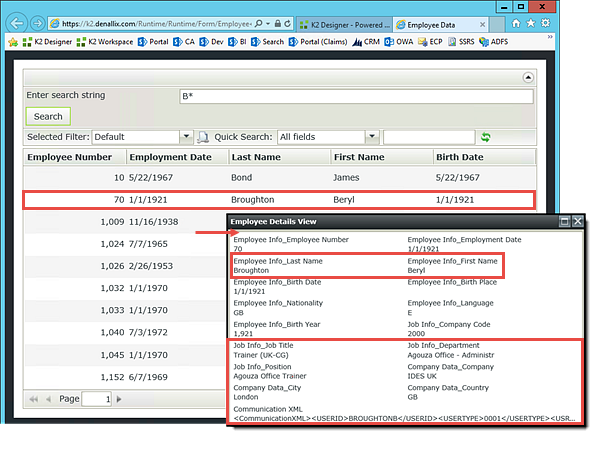Go to previous page of the list
Viewport: 600px width, 450px height.
[x=47, y=399]
